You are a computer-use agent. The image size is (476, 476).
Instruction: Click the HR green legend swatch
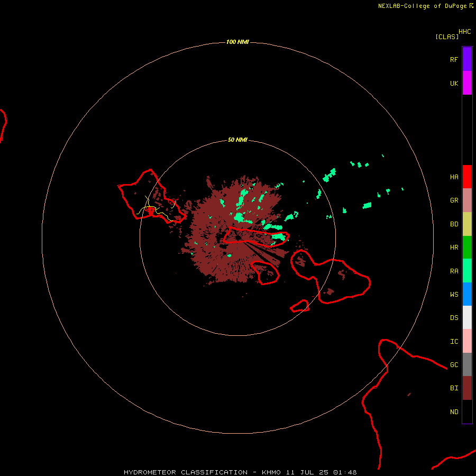coord(467,248)
